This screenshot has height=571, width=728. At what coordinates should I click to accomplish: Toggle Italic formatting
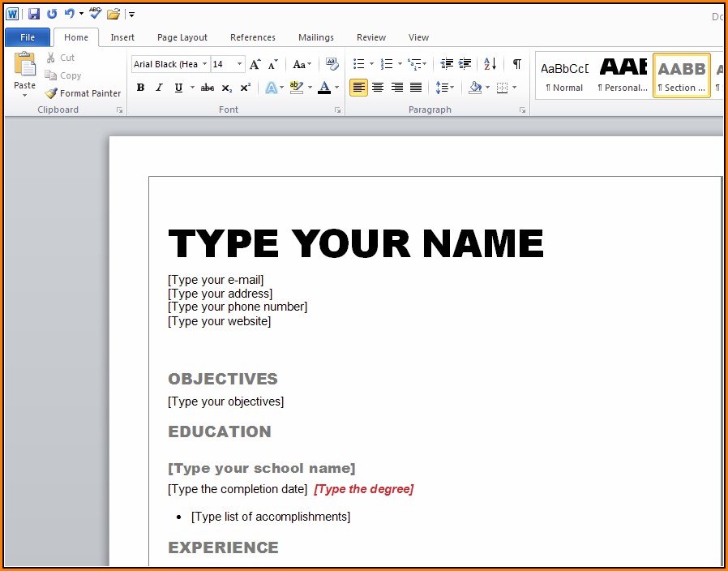tap(159, 88)
